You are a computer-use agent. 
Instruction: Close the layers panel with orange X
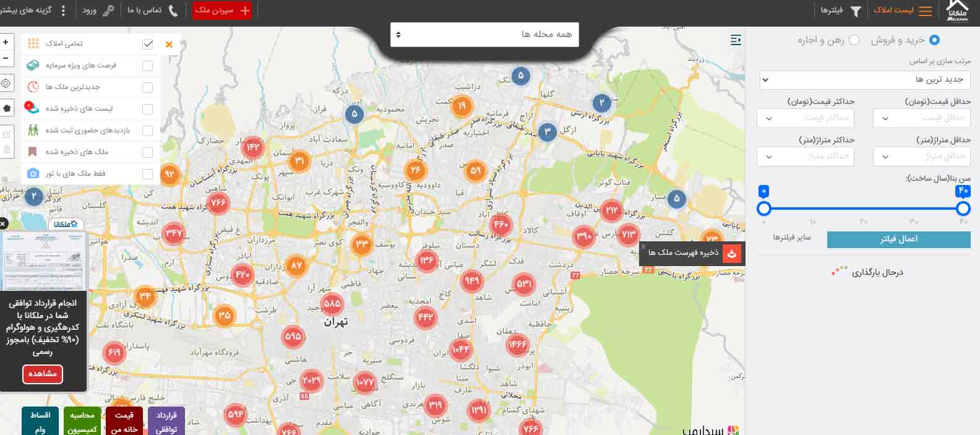pyautogui.click(x=169, y=45)
